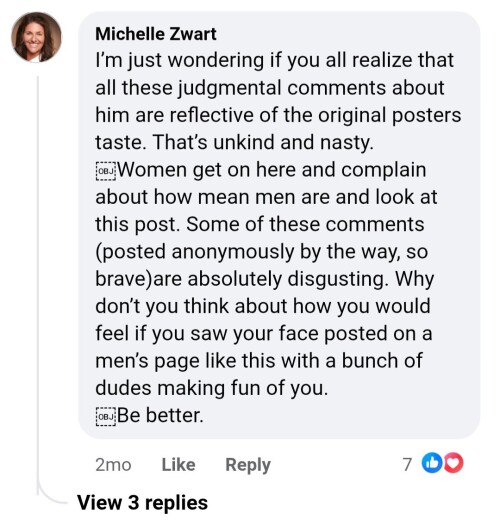Open the 2mo timestamp link
The image size is (500, 525).
coord(113,465)
